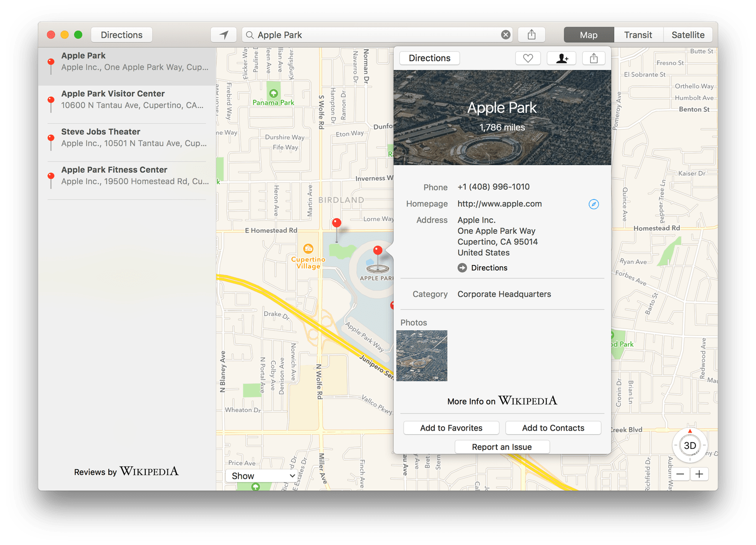This screenshot has height=545, width=756.
Task: Click the Report an Issue button
Action: pos(501,447)
